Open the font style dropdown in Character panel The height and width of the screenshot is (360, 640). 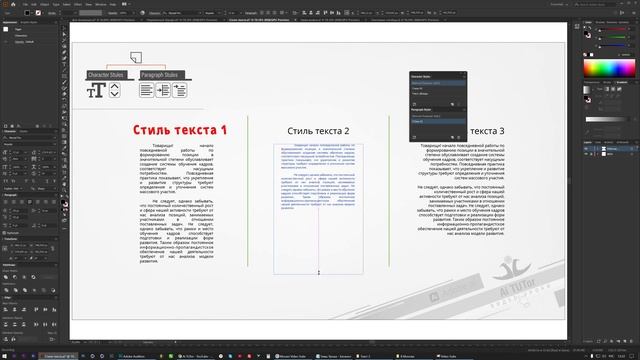click(54, 144)
